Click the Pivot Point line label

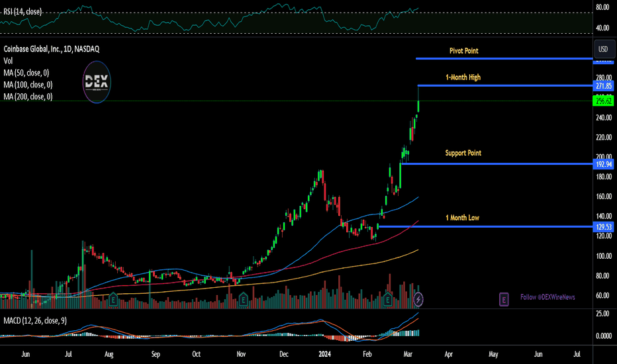[x=464, y=51]
